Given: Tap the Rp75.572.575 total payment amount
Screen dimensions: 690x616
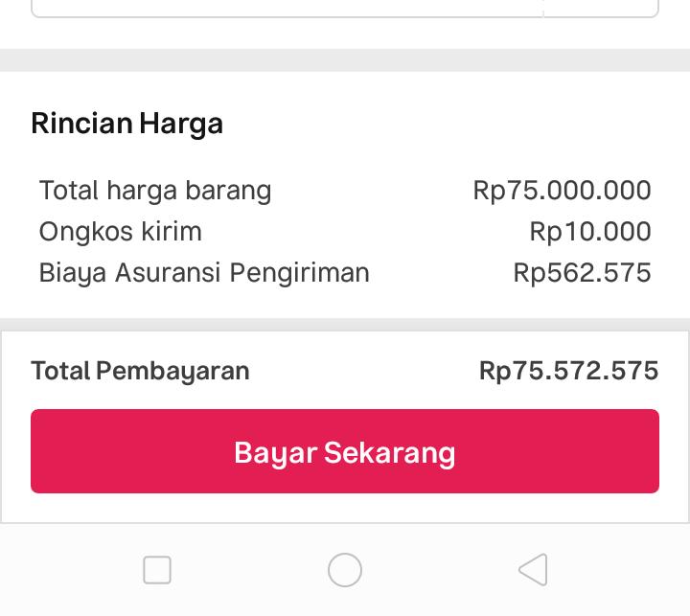Looking at the screenshot, I should [568, 371].
